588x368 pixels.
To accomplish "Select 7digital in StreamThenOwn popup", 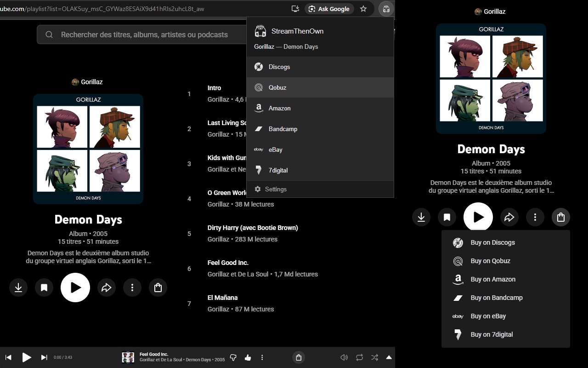I will (x=320, y=170).
